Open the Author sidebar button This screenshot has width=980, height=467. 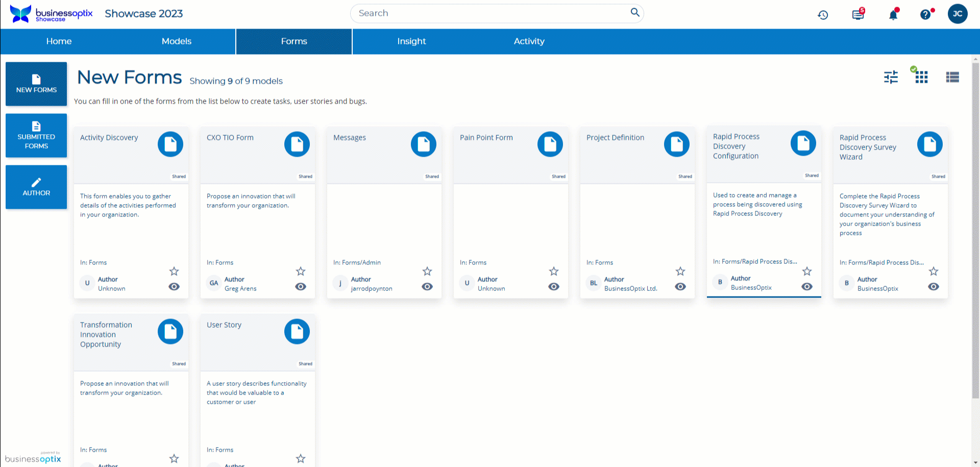tap(36, 187)
